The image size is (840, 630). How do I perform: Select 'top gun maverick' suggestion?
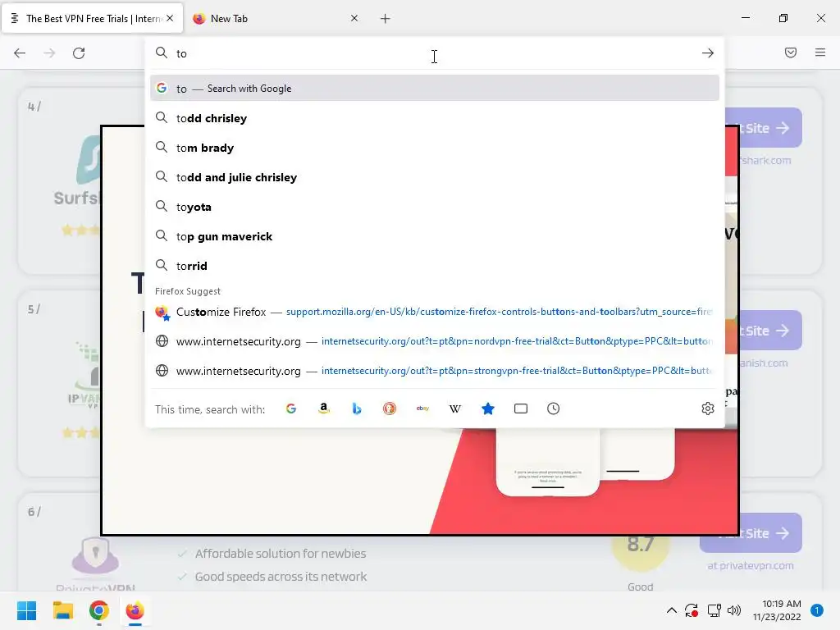pyautogui.click(x=435, y=236)
